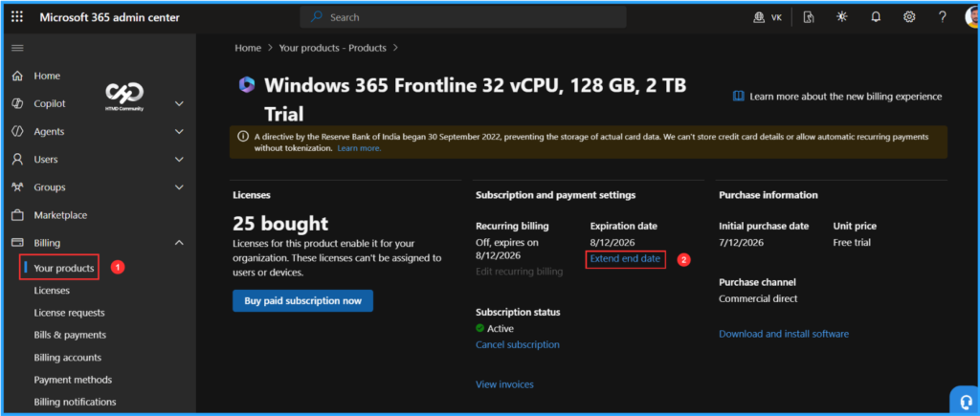Open Learn more about new billing experience
Screen dimensions: 980x416
(x=846, y=97)
